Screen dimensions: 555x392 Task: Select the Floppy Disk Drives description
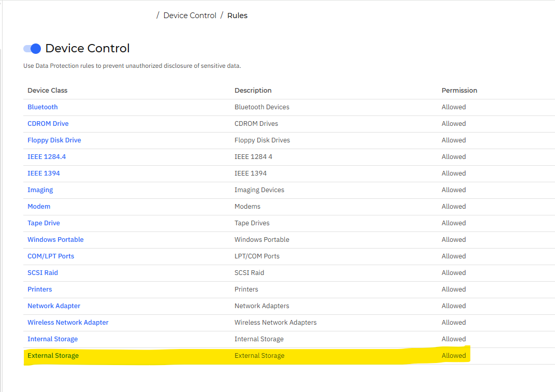(262, 140)
